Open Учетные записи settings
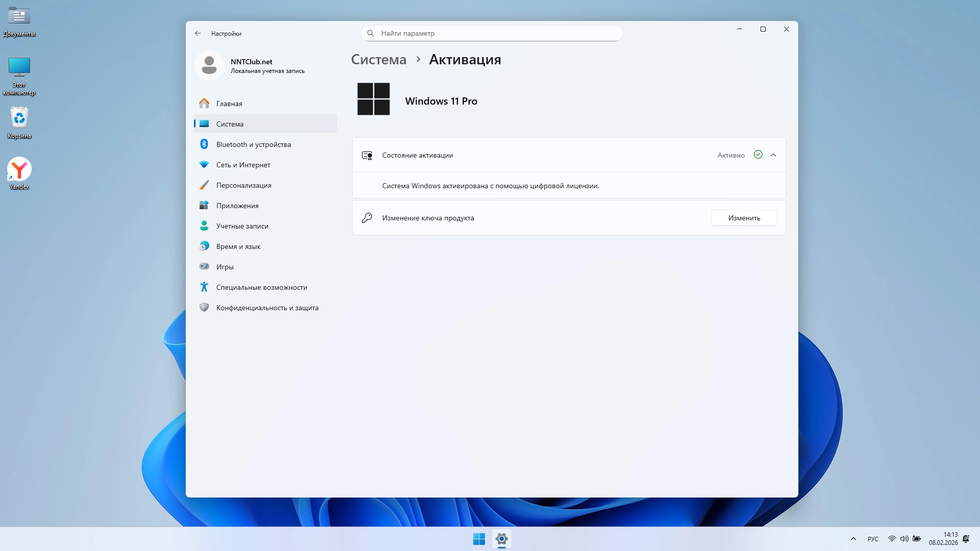Screen dimensions: 980x551 (x=242, y=226)
